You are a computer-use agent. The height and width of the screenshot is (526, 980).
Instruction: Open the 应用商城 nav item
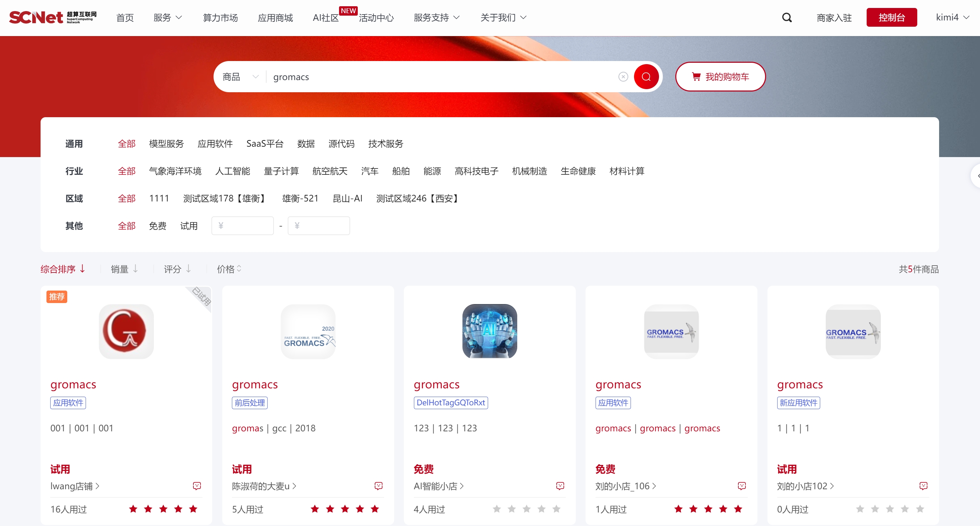275,17
